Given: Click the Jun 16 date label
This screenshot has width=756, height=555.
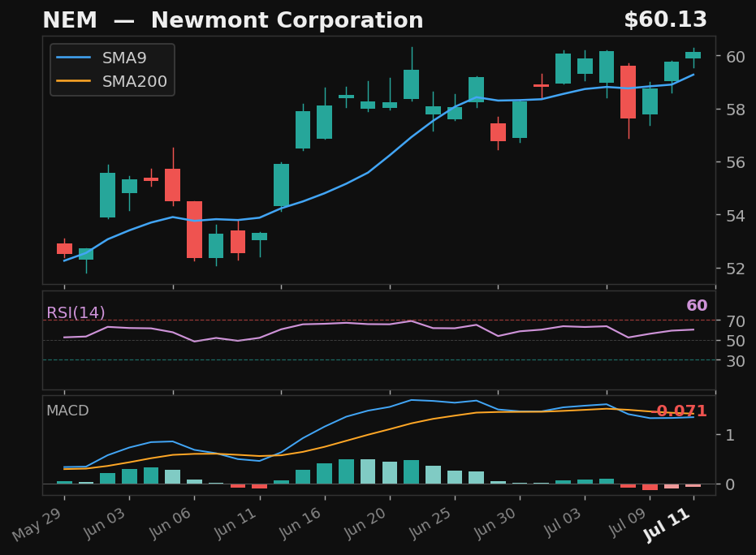Looking at the screenshot, I should (300, 523).
